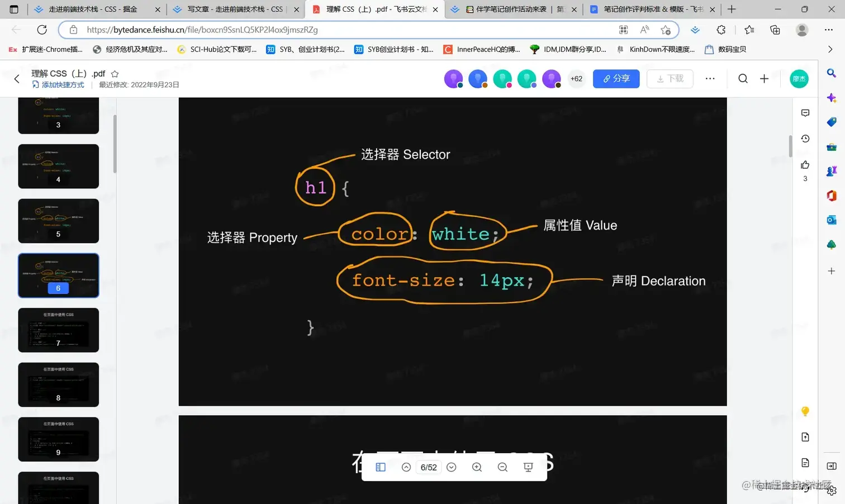Go to the next page with the down chevron

pos(451,467)
